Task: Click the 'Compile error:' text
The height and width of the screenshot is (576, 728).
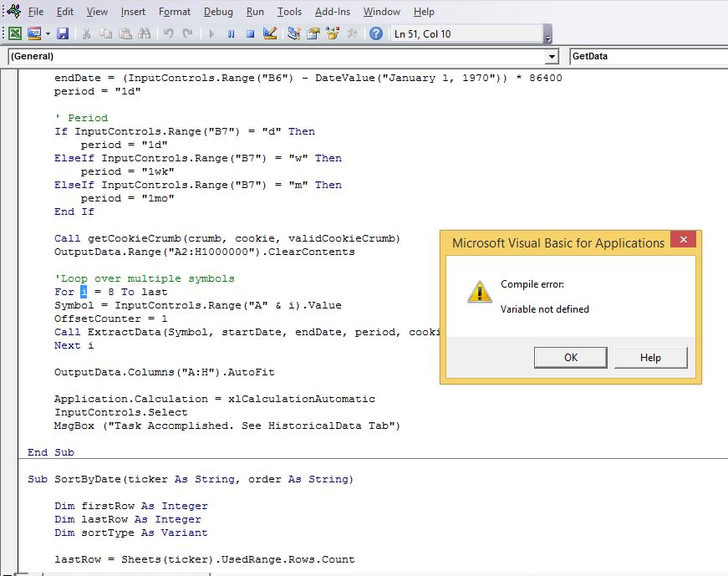Action: click(532, 284)
